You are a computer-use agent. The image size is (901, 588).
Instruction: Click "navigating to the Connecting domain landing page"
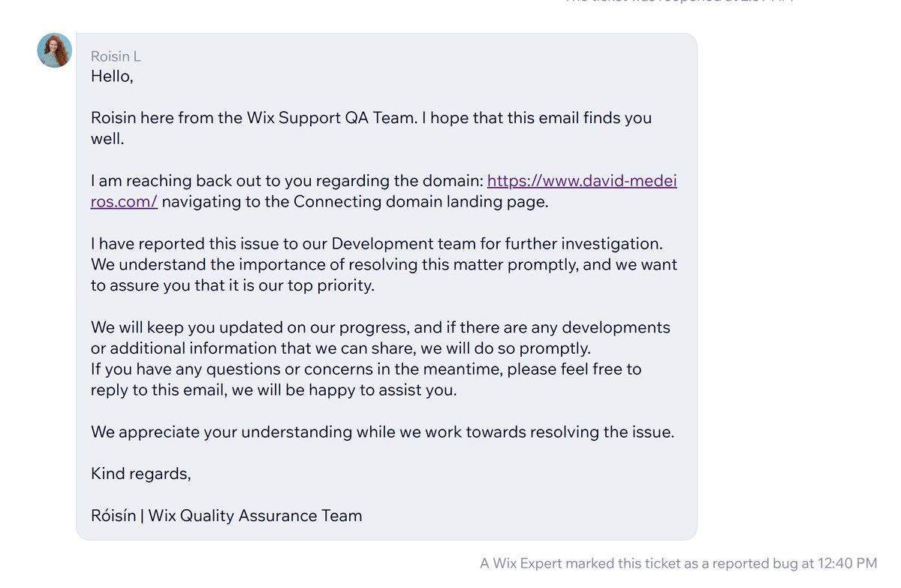(x=355, y=202)
